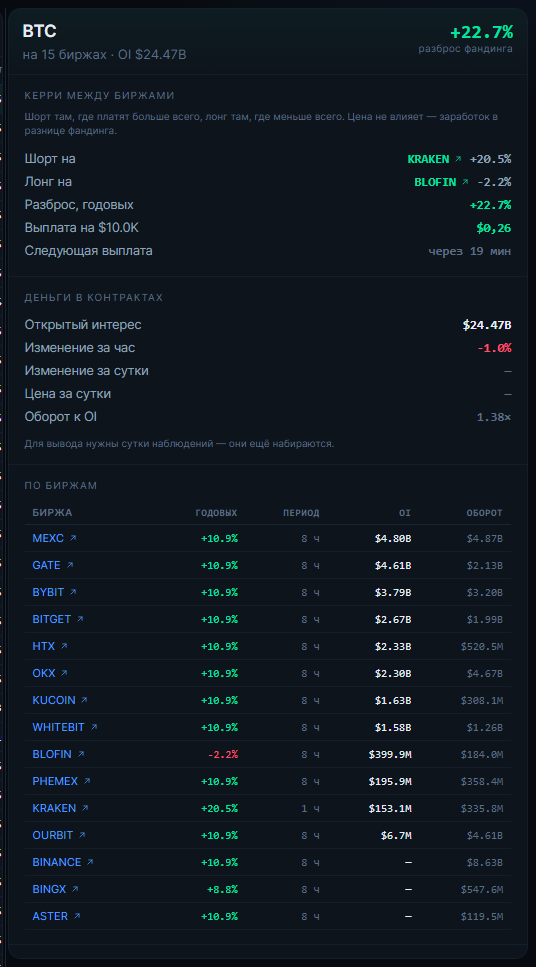
Task: Click the $24.47B Открытый интерес value
Action: [x=487, y=325]
